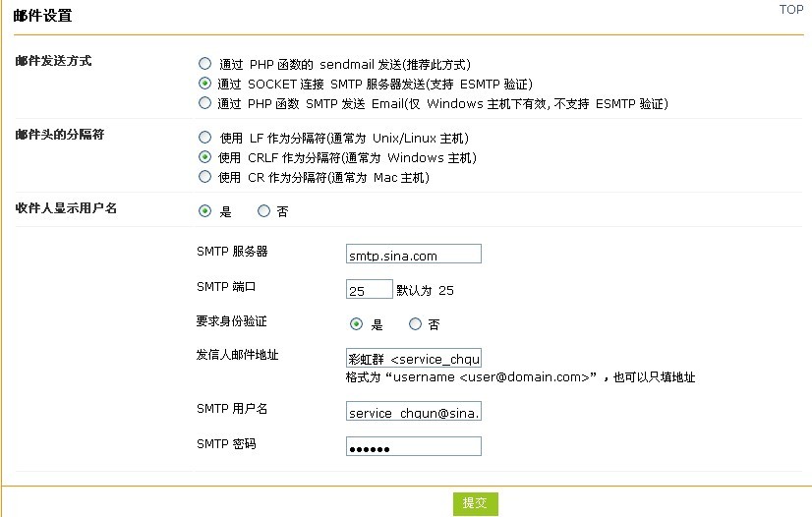Jump to page top via TOP link
The height and width of the screenshot is (517, 812).
(x=791, y=9)
